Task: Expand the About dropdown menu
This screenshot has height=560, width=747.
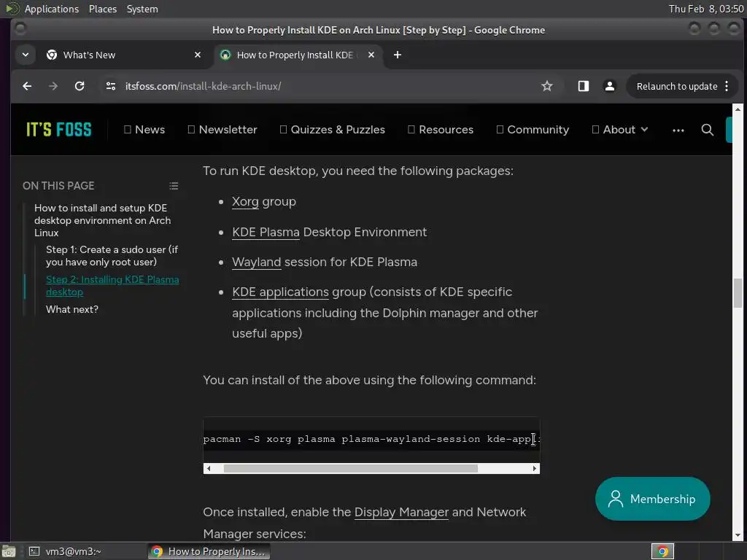Action: coord(620,130)
